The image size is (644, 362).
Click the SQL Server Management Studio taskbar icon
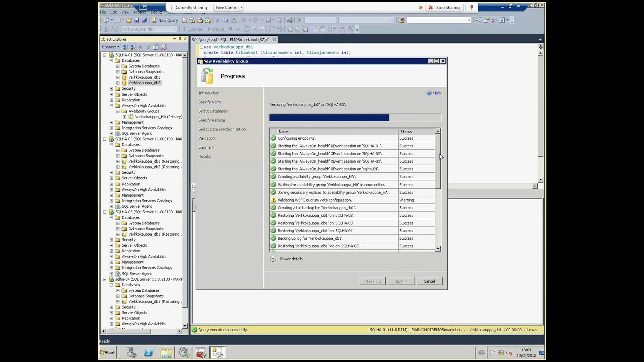tap(218, 353)
